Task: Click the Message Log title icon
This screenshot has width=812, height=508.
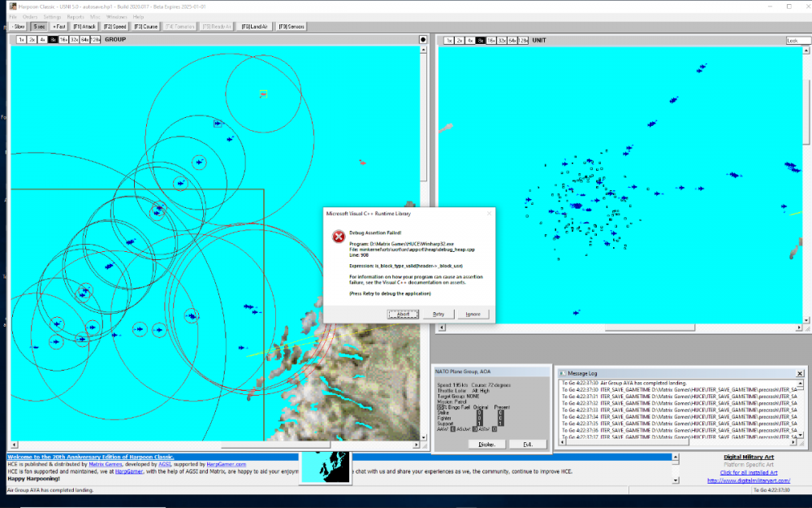Action: (563, 373)
